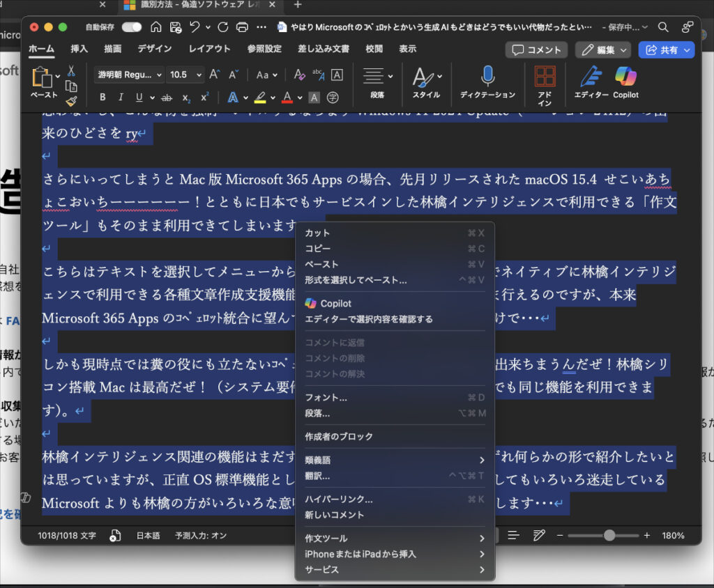Screen dimensions: 714x588
Task: Expand the underline style arrow
Action: coord(152,98)
